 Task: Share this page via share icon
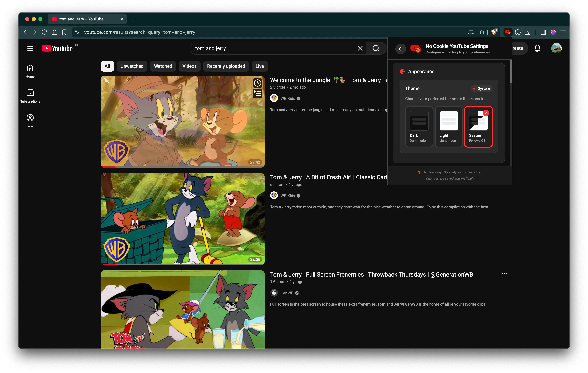482,32
